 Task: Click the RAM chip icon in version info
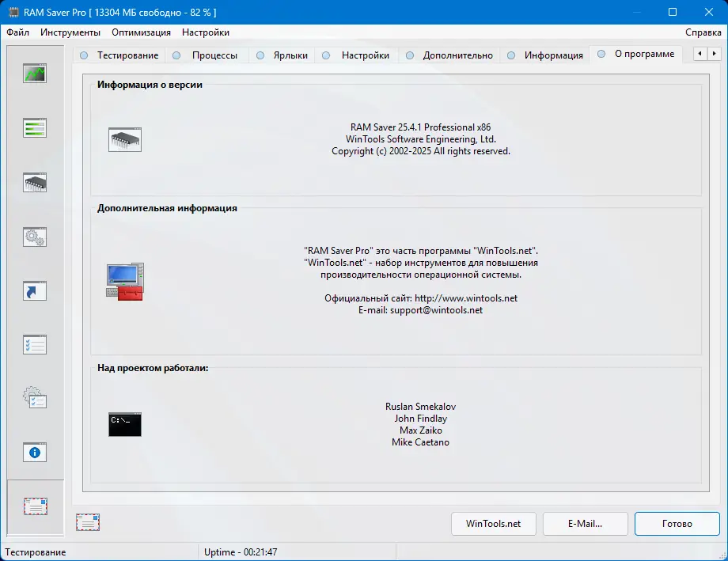click(125, 139)
